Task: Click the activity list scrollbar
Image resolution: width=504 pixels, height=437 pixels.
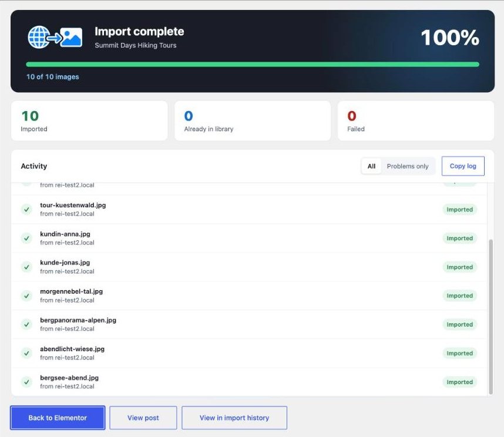Action: [490, 317]
